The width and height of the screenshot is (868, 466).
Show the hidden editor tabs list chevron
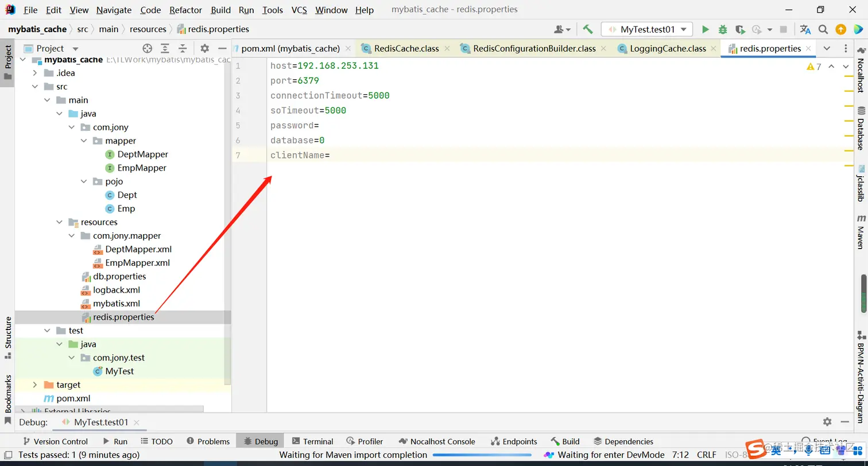click(x=827, y=48)
